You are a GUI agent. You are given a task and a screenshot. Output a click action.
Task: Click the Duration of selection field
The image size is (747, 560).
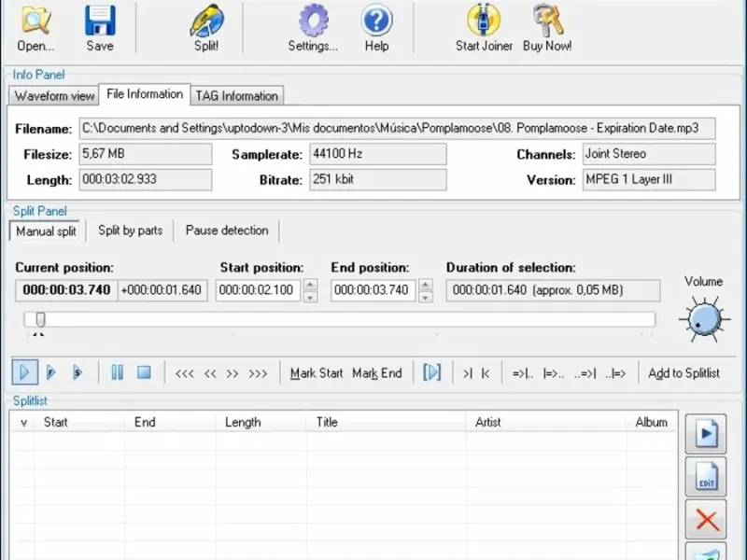(x=553, y=290)
